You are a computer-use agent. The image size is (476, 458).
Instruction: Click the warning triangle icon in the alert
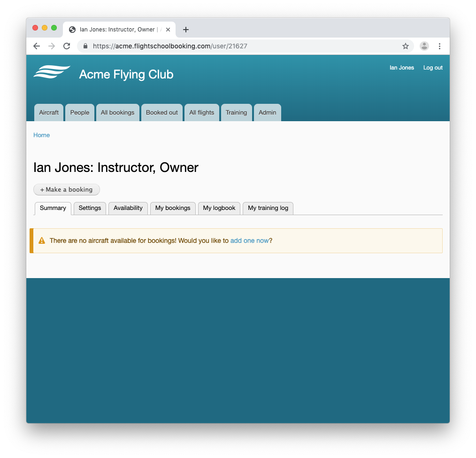[41, 240]
